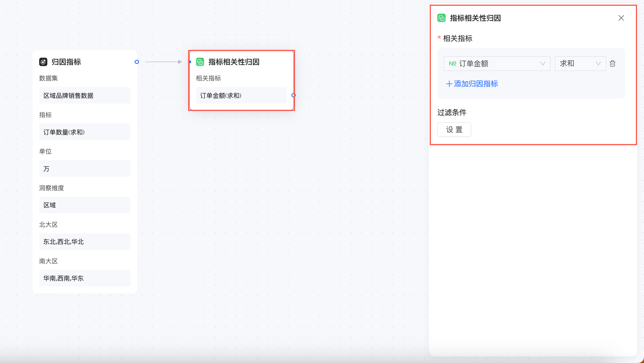This screenshot has width=644, height=363.
Task: Click output connector of 归因指标 node
Action: click(x=137, y=62)
